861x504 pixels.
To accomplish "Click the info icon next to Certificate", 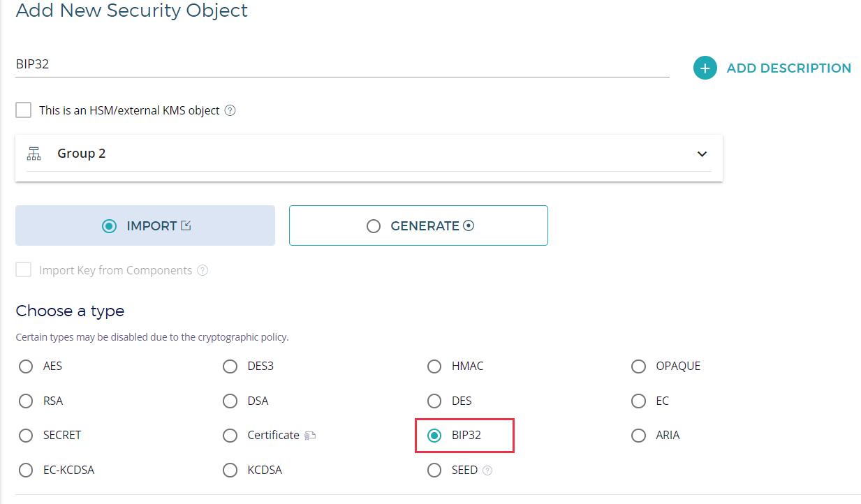I will (x=310, y=436).
